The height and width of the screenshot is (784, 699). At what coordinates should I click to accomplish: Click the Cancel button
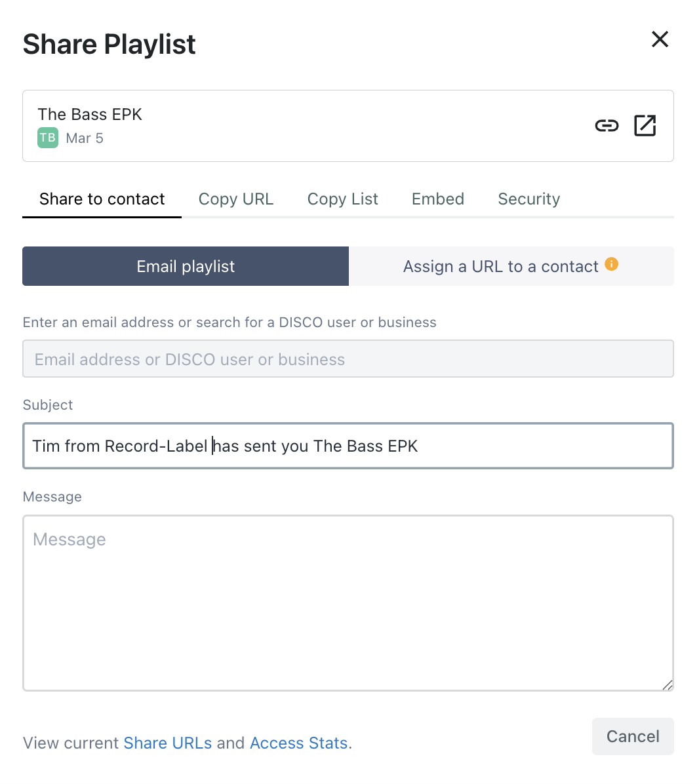tap(633, 737)
